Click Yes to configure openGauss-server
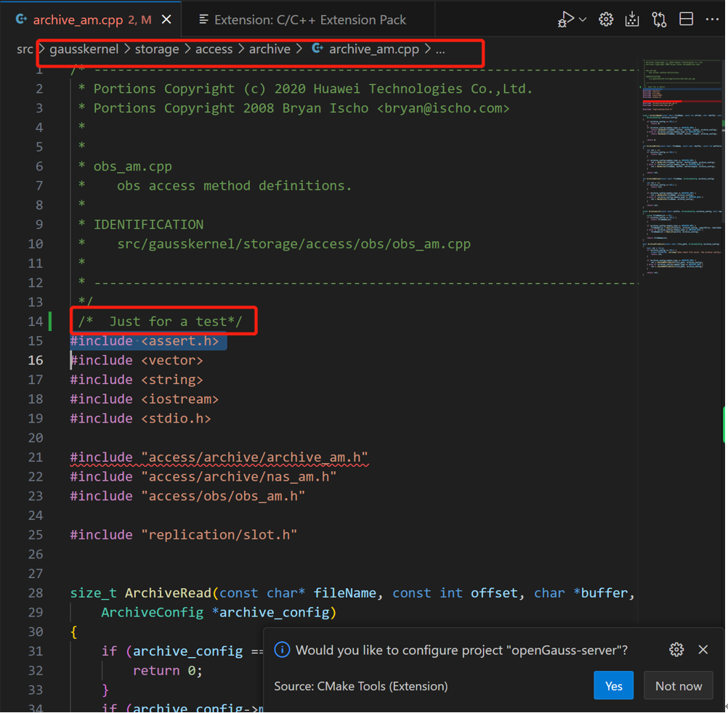Screen dimensions: 728x713 pyautogui.click(x=614, y=686)
